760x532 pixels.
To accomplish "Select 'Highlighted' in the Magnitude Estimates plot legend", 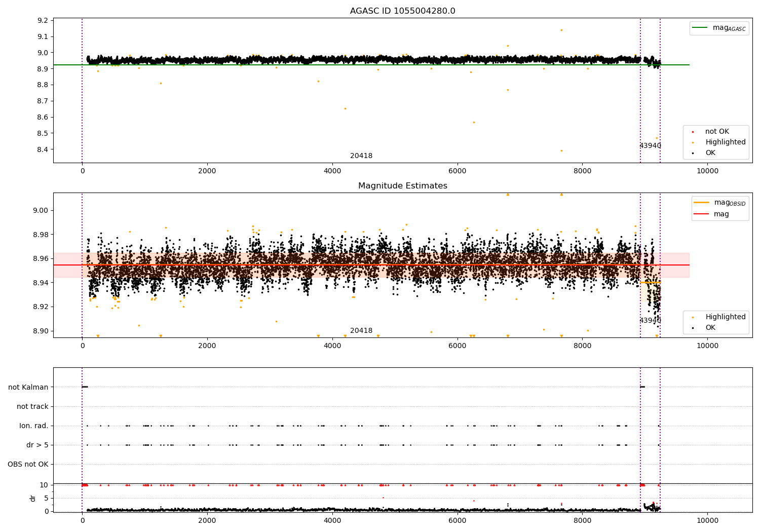I will (725, 317).
